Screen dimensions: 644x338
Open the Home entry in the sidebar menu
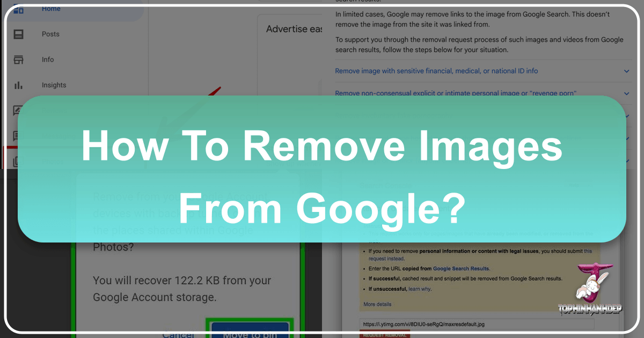tap(51, 9)
